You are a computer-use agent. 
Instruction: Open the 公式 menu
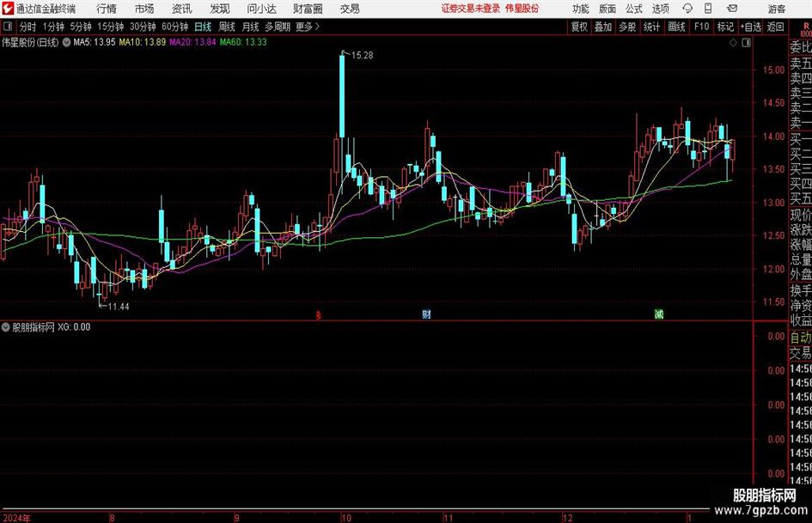634,9
